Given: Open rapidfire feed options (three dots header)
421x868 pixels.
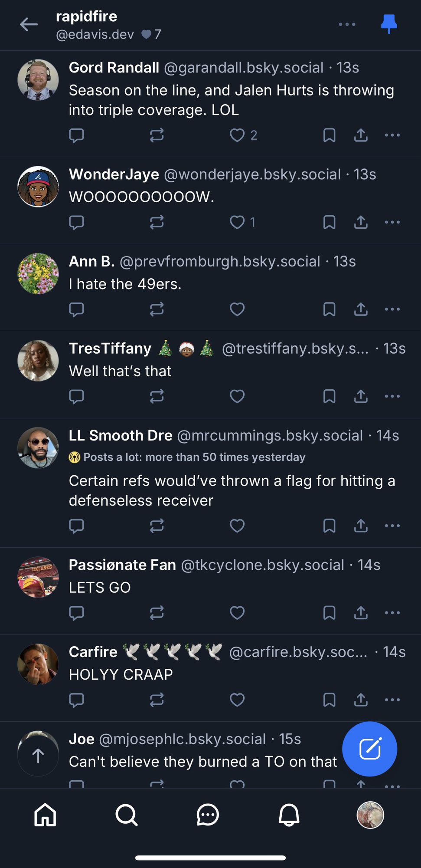Looking at the screenshot, I should coord(347,24).
